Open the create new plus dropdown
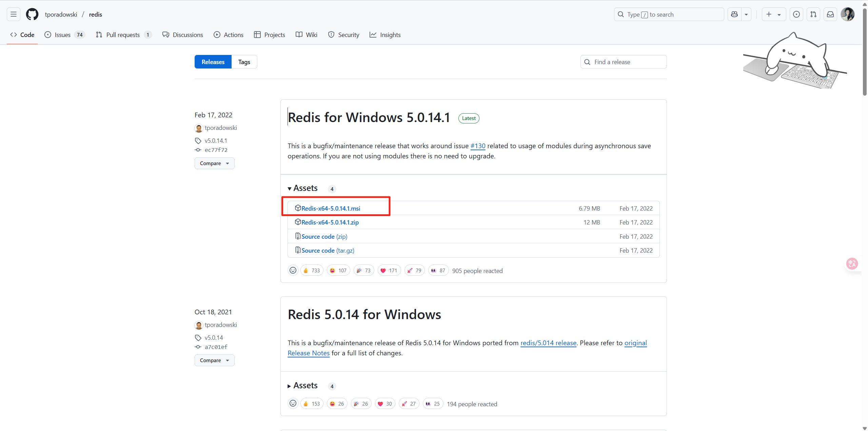Screen dimensions: 868x431 coord(773,15)
